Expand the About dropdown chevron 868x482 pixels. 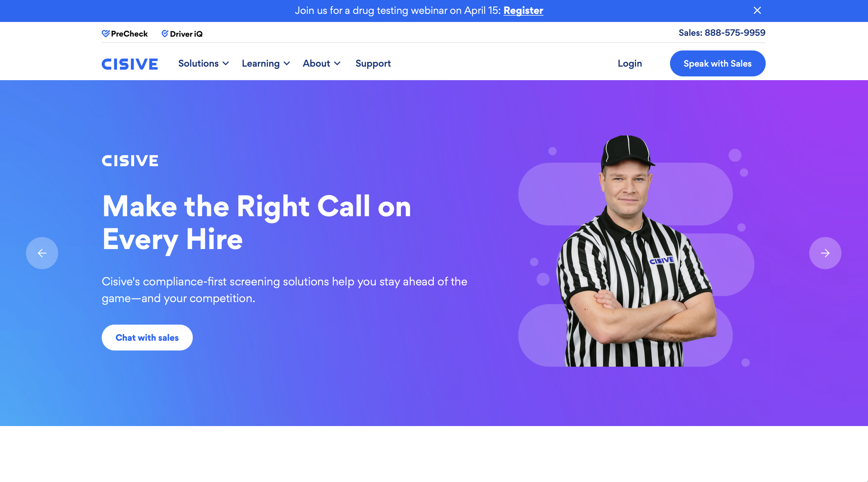coord(337,64)
